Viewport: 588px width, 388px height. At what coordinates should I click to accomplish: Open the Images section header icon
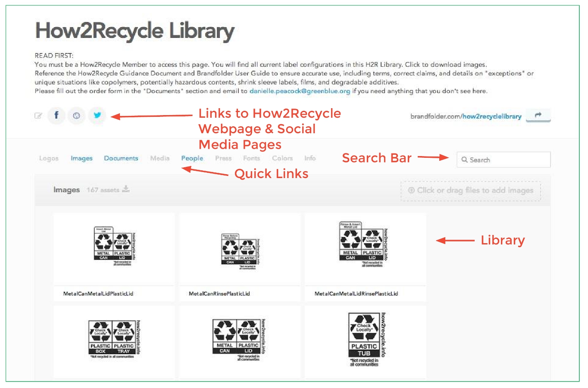(x=66, y=190)
